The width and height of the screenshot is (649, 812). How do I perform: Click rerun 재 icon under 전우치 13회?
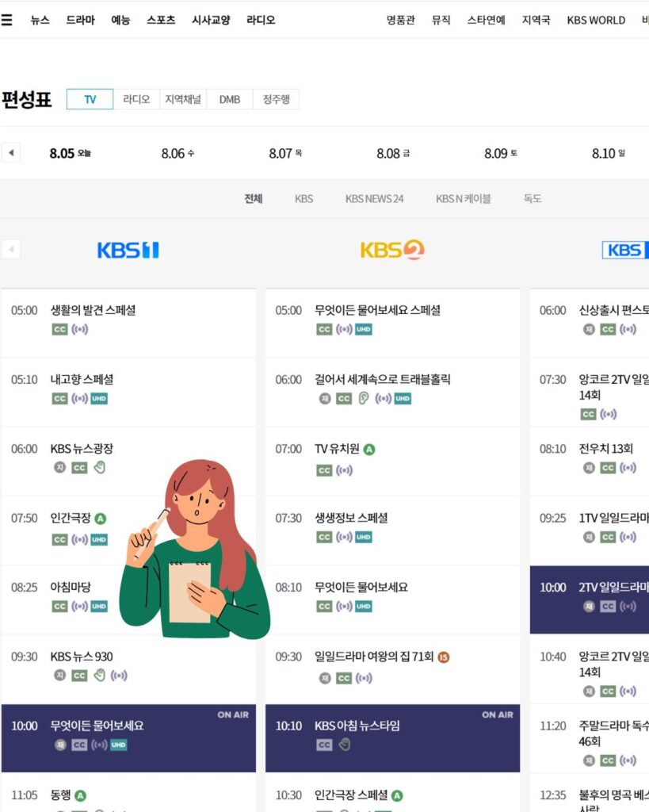point(589,468)
